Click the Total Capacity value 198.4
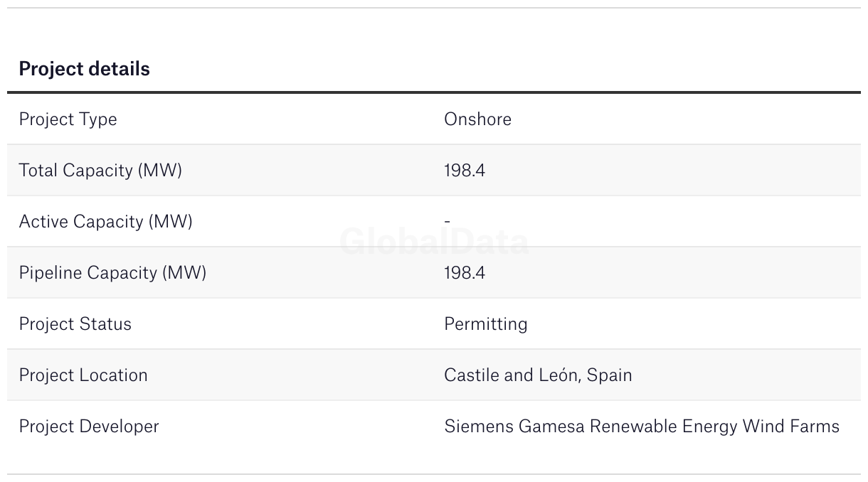The height and width of the screenshot is (482, 868). 465,171
